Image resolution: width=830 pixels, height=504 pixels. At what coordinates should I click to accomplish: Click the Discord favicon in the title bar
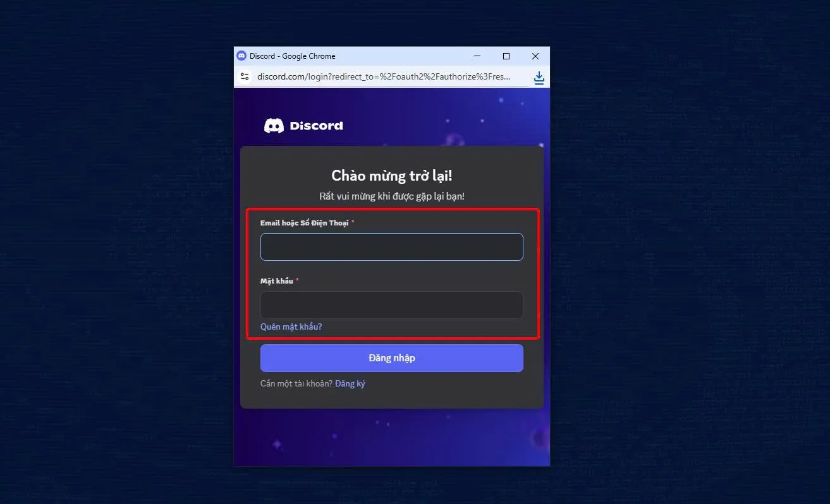241,56
